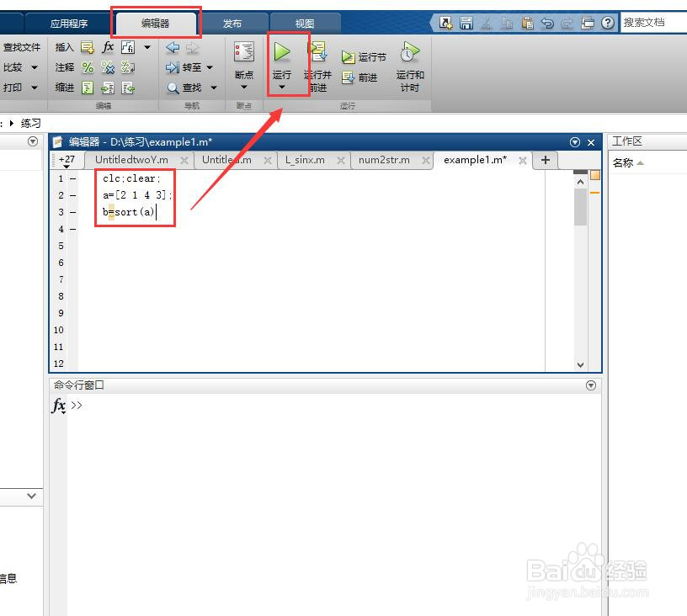Viewport: 687px width, 616px height.
Task: Click the smart indent icon beside 缩进
Action: [88, 88]
